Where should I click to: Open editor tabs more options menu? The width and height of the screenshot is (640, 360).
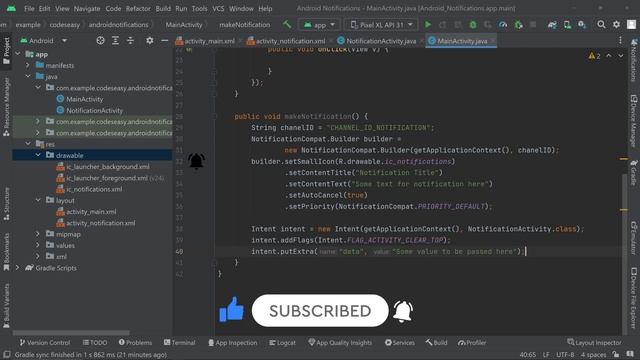[620, 40]
